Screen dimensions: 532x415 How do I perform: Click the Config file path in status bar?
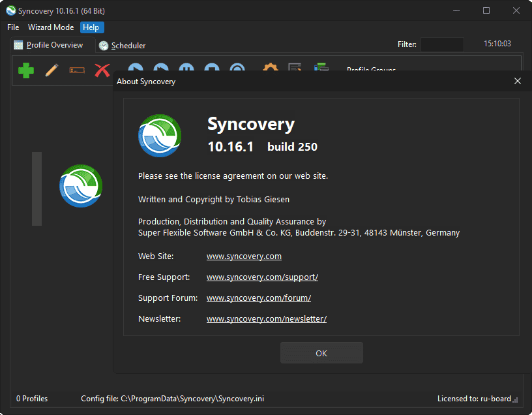pyautogui.click(x=172, y=399)
